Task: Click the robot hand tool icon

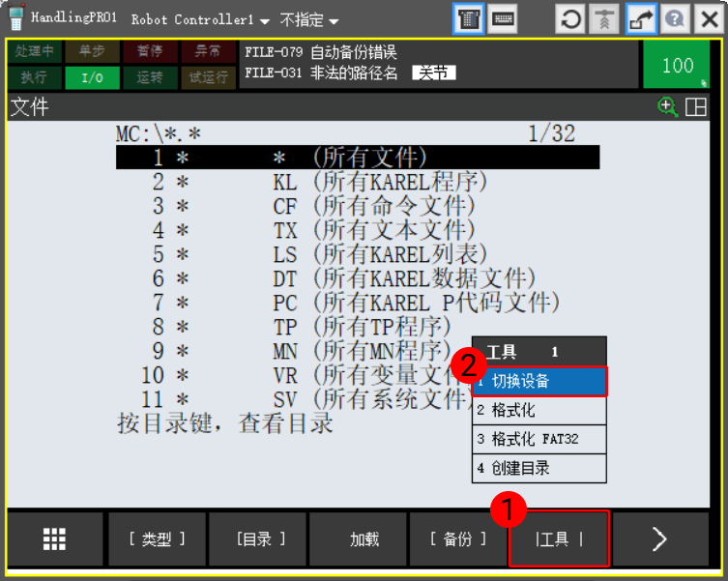Action: pyautogui.click(x=604, y=19)
